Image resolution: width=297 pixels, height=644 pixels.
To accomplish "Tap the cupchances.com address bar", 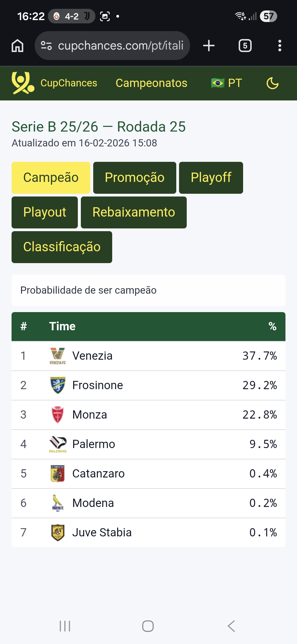I will click(x=120, y=46).
